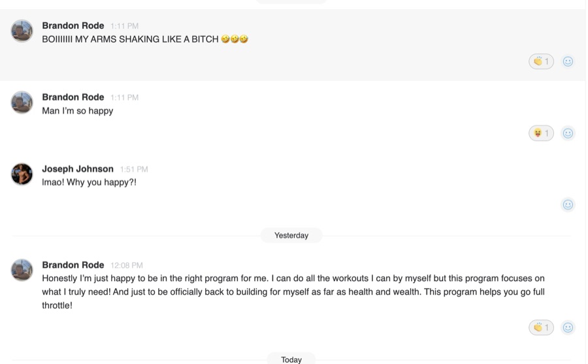Toggle clap reaction on full throttle message

(x=541, y=327)
